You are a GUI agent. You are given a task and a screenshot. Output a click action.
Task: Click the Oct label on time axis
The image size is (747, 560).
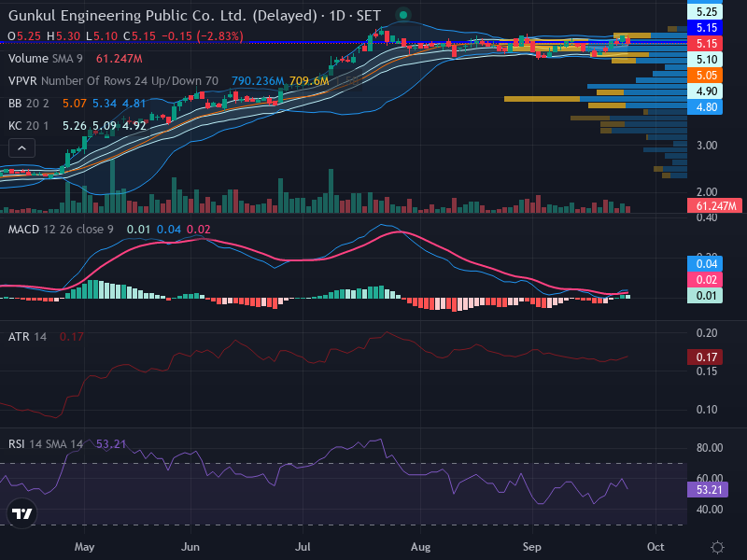coord(655,547)
